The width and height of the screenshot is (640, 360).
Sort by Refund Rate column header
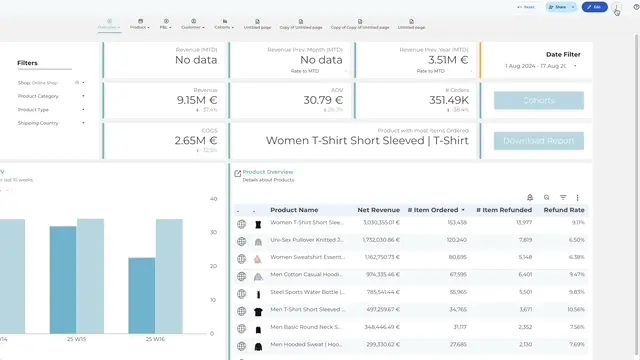(564, 210)
